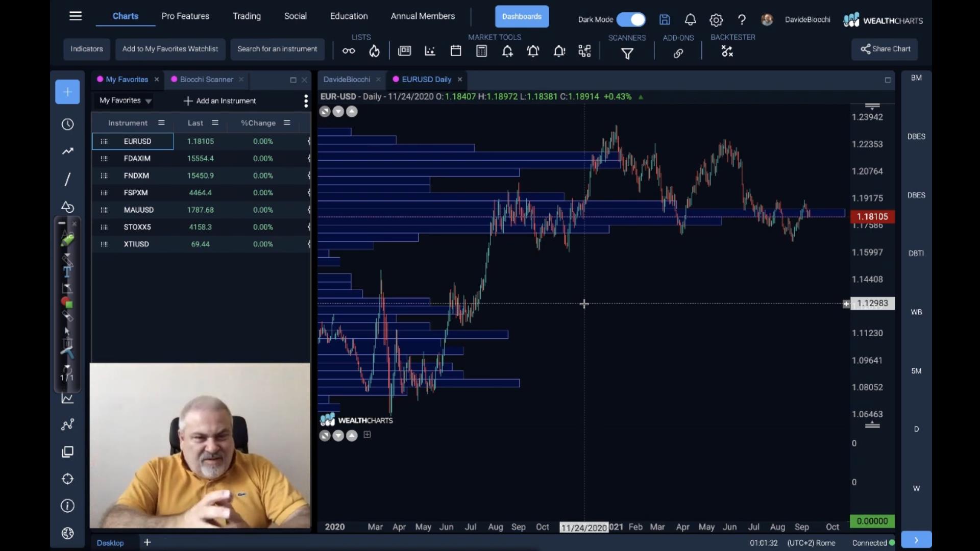Image resolution: width=980 pixels, height=551 pixels.
Task: Select the XTIUSD instrument row
Action: [x=201, y=244]
